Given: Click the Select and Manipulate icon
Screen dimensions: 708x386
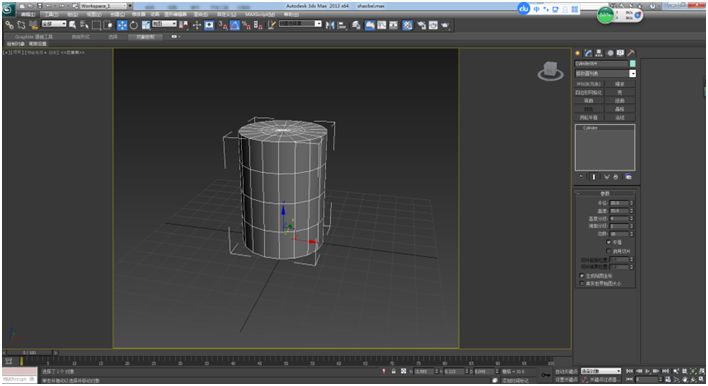Looking at the screenshot, I should (x=196, y=25).
